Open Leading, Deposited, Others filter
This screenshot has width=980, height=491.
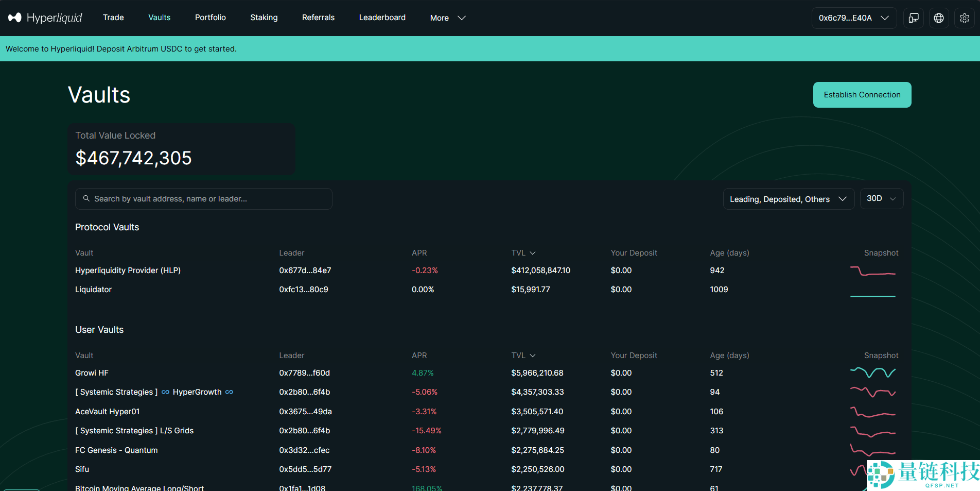(x=789, y=199)
